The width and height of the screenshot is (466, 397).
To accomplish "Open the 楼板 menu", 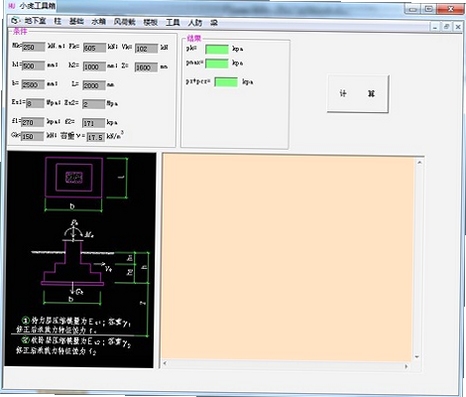I will pyautogui.click(x=150, y=22).
